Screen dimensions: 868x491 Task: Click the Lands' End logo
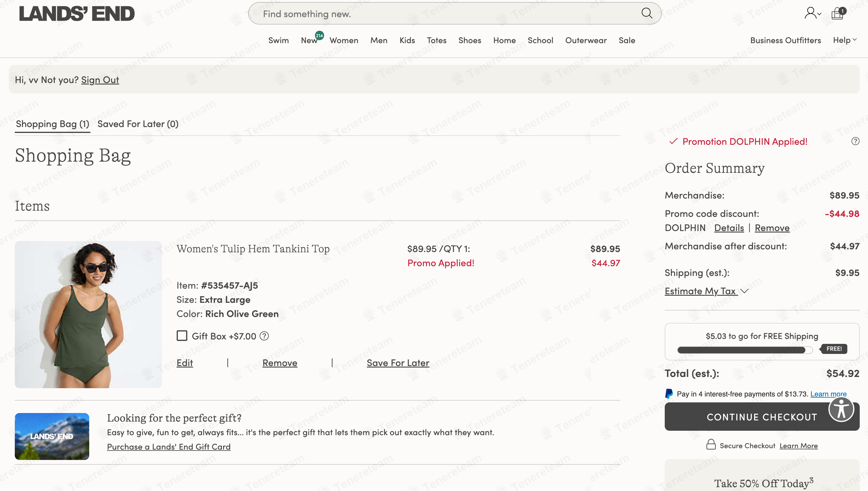click(x=77, y=14)
